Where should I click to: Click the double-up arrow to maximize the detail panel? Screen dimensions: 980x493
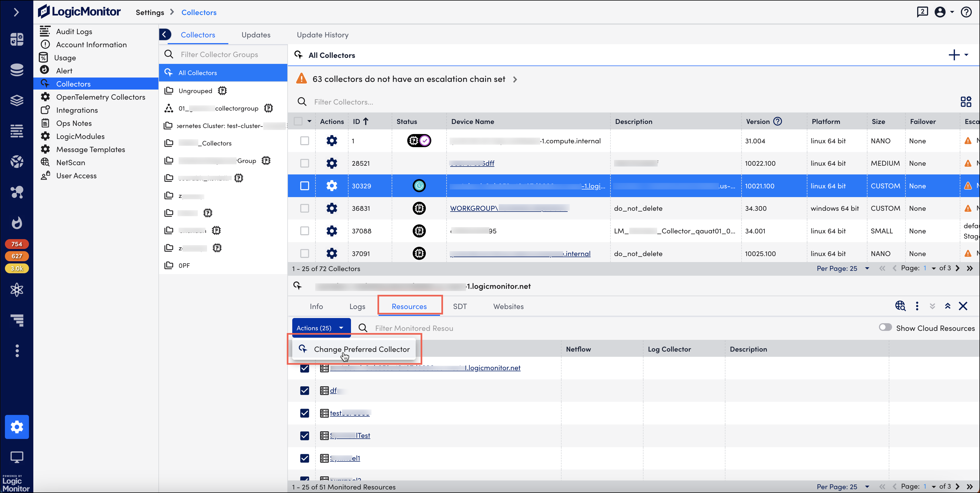coord(948,306)
